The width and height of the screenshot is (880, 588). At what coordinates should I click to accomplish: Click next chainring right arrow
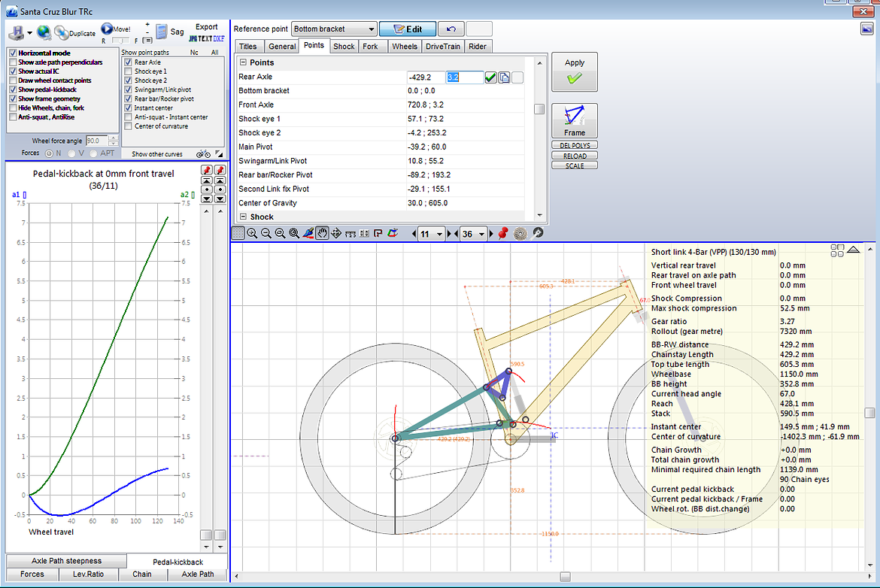(x=491, y=234)
